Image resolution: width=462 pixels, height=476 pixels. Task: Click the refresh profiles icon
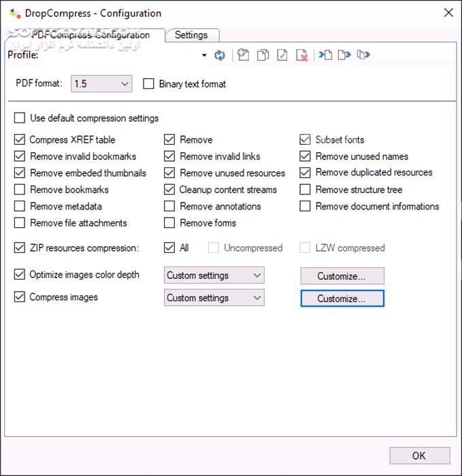coord(220,56)
